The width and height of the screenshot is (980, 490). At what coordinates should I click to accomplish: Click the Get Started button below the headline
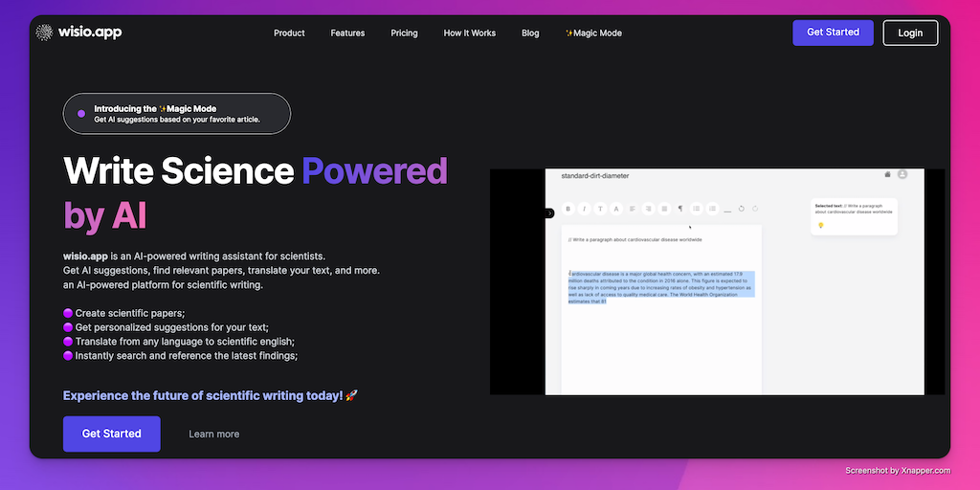pos(112,434)
